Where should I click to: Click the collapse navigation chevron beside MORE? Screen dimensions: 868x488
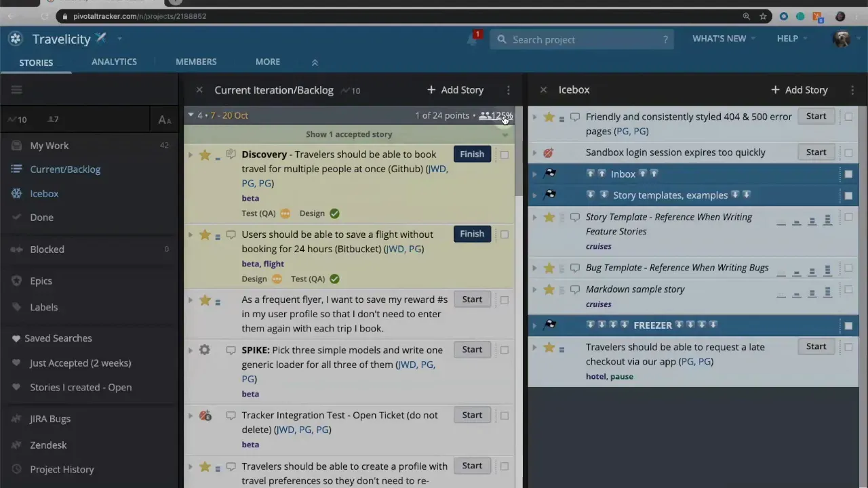coord(315,62)
